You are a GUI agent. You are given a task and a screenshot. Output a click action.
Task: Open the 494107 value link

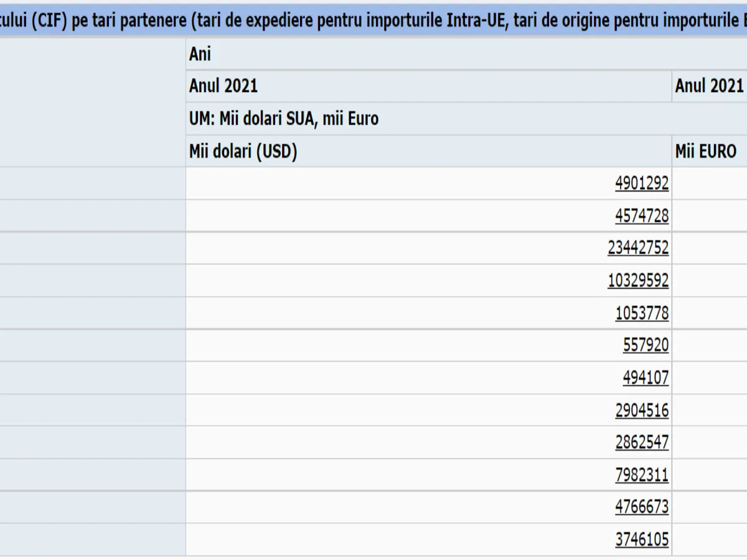click(x=646, y=378)
